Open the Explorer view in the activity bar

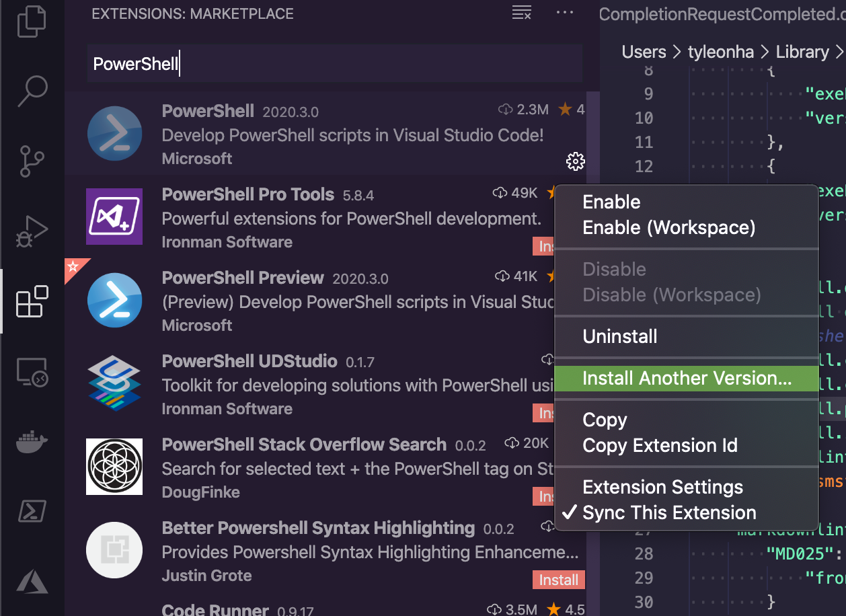pos(32,23)
